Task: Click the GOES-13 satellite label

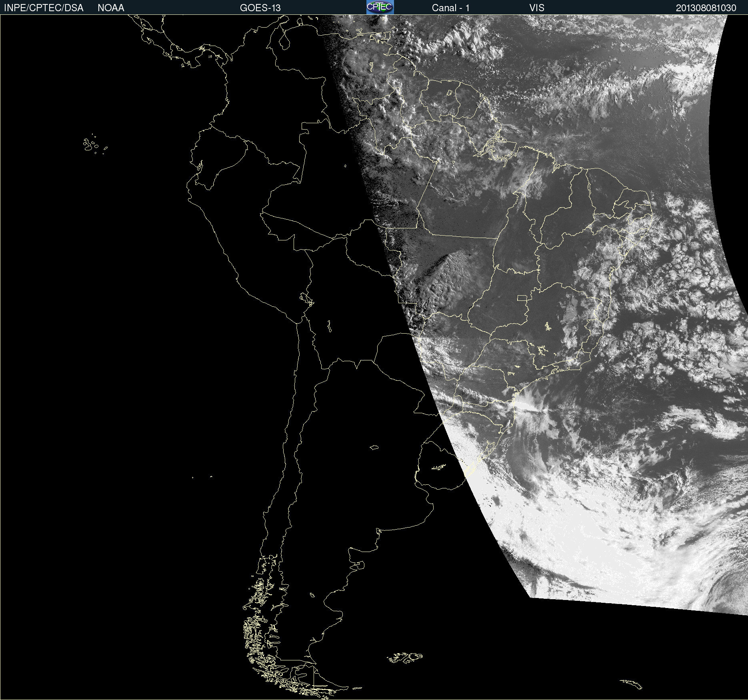Action: pyautogui.click(x=260, y=8)
